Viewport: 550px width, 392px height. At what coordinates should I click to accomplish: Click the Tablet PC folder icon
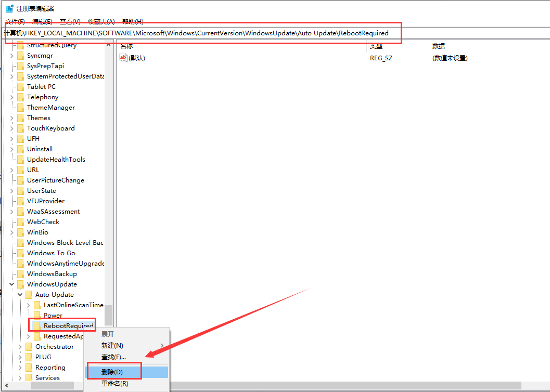21,86
